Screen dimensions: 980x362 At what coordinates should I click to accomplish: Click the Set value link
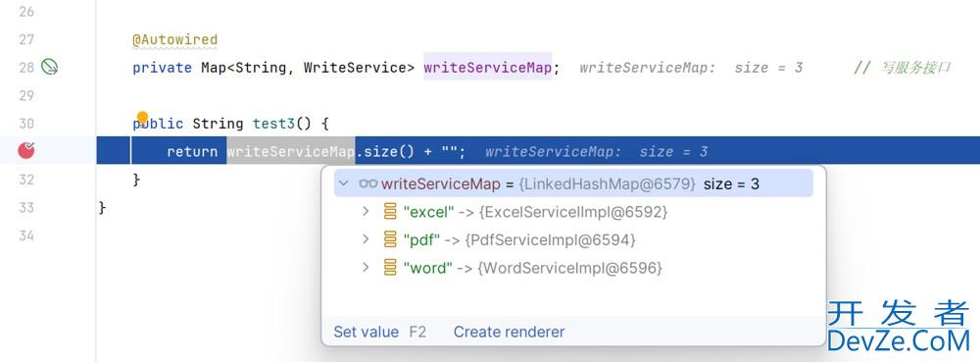tap(367, 332)
